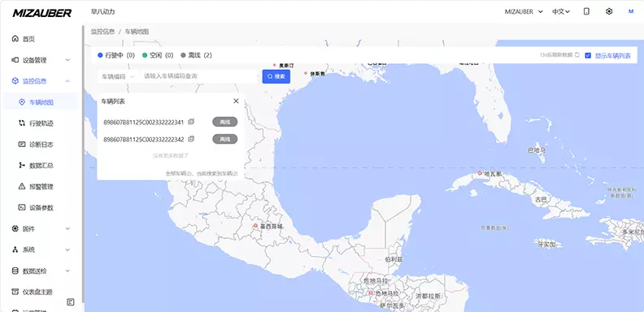Select vehicle 898607B81125C002332222342
Screen dimensions: 644x312
coord(143,139)
